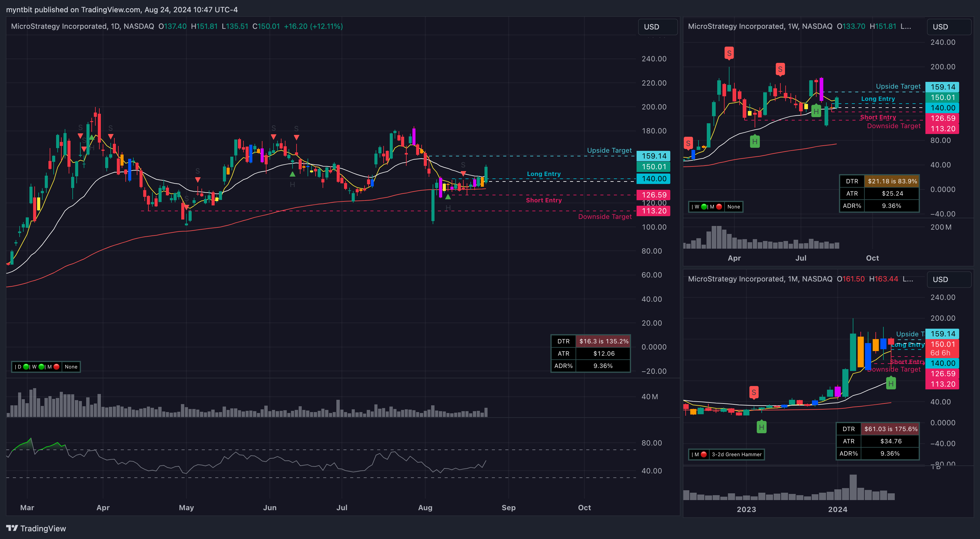The height and width of the screenshot is (539, 980).
Task: Click the 159.14 price tag on weekly chart axis
Action: pos(942,87)
